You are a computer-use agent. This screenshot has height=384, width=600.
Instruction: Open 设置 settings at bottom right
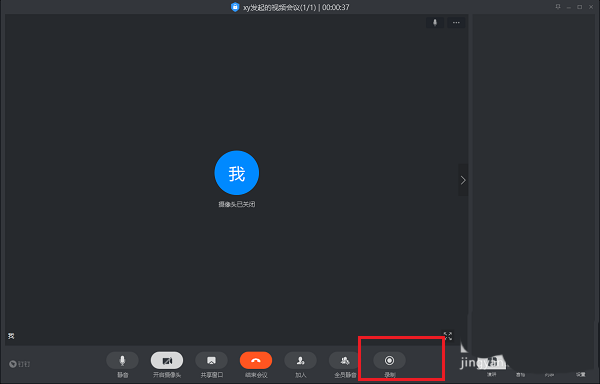580,374
